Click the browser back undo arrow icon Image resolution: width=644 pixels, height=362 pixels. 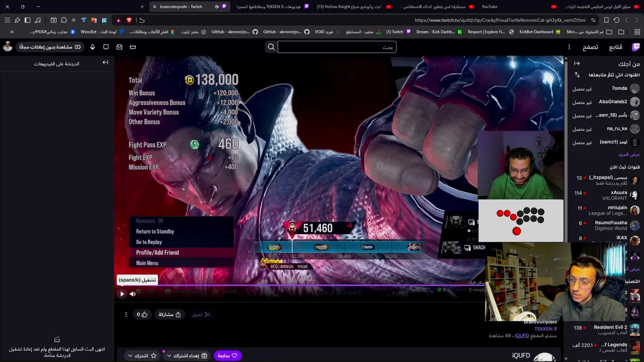tap(142, 20)
